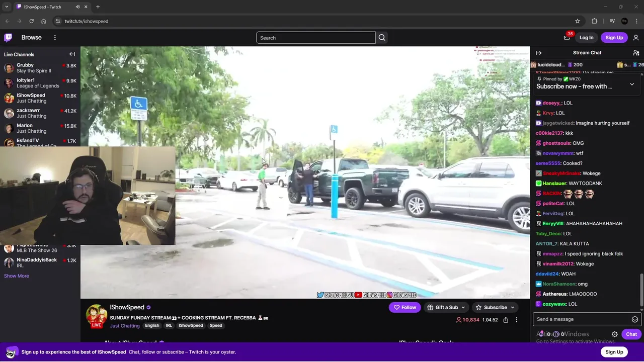Click the search magnifier button

382,38
